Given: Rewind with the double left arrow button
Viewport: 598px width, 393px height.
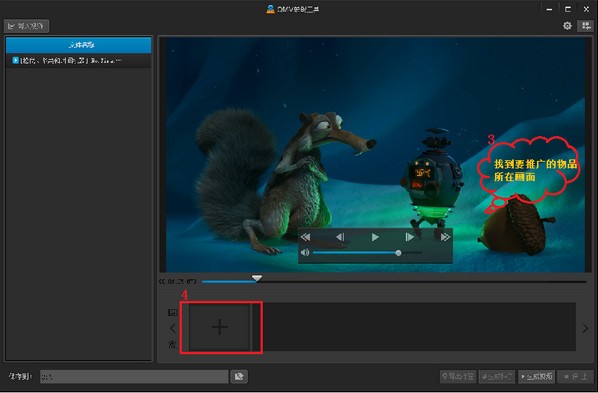Looking at the screenshot, I should (305, 237).
